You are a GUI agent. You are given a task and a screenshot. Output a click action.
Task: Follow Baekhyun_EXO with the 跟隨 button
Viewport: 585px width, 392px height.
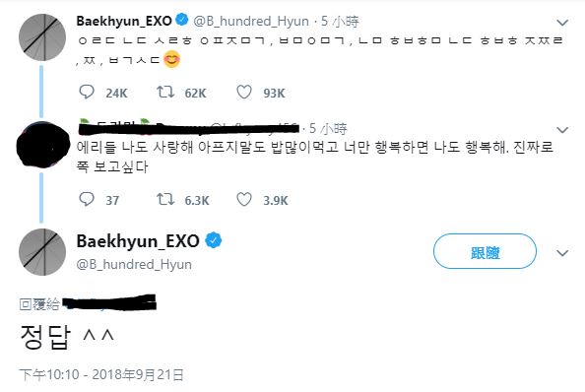(485, 252)
